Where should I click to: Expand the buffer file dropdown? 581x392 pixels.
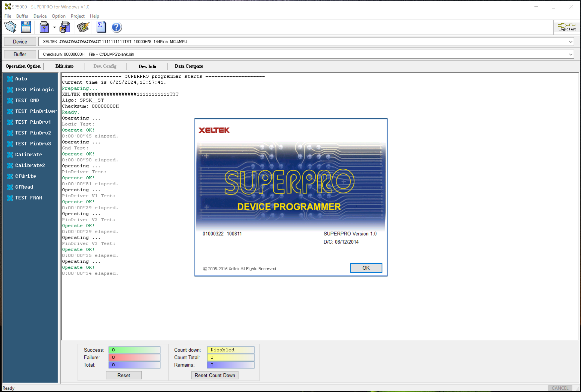pyautogui.click(x=571, y=54)
